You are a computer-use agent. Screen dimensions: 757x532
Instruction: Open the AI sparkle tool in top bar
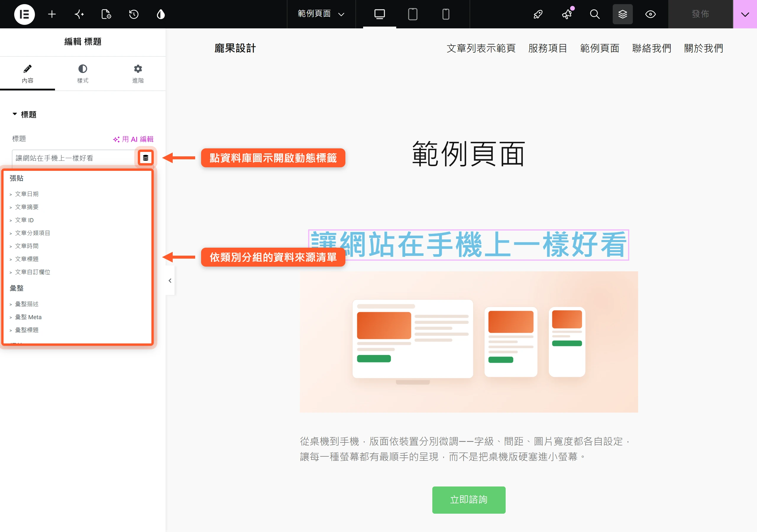(x=79, y=14)
